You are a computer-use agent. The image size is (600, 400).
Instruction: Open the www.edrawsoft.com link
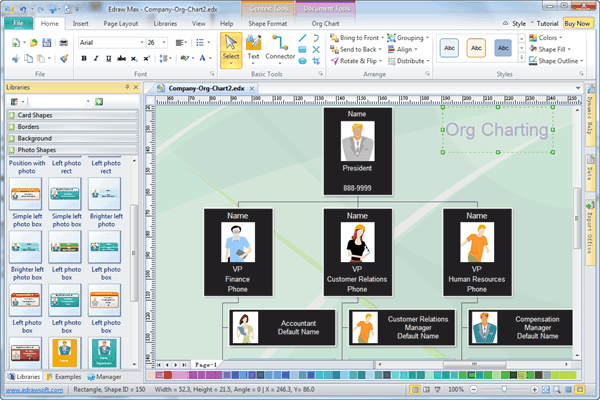[32, 389]
